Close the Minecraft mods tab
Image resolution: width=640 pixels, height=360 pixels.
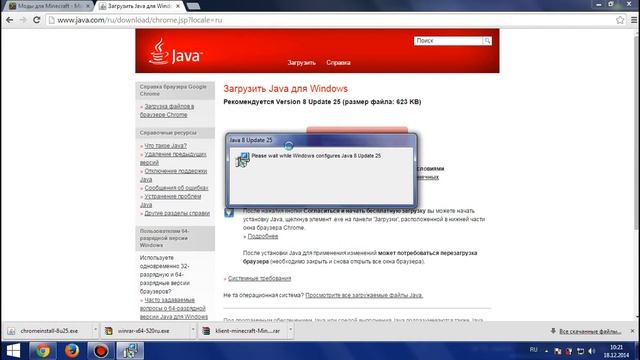coord(88,6)
